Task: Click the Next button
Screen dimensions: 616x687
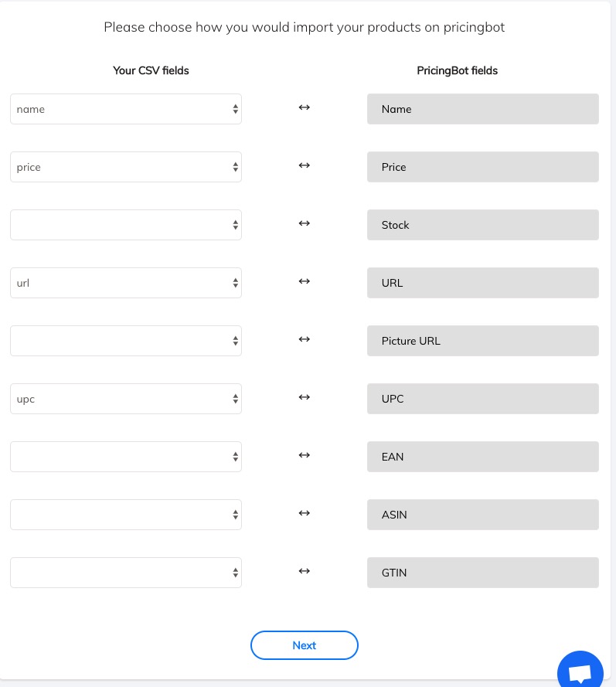Action: click(304, 645)
